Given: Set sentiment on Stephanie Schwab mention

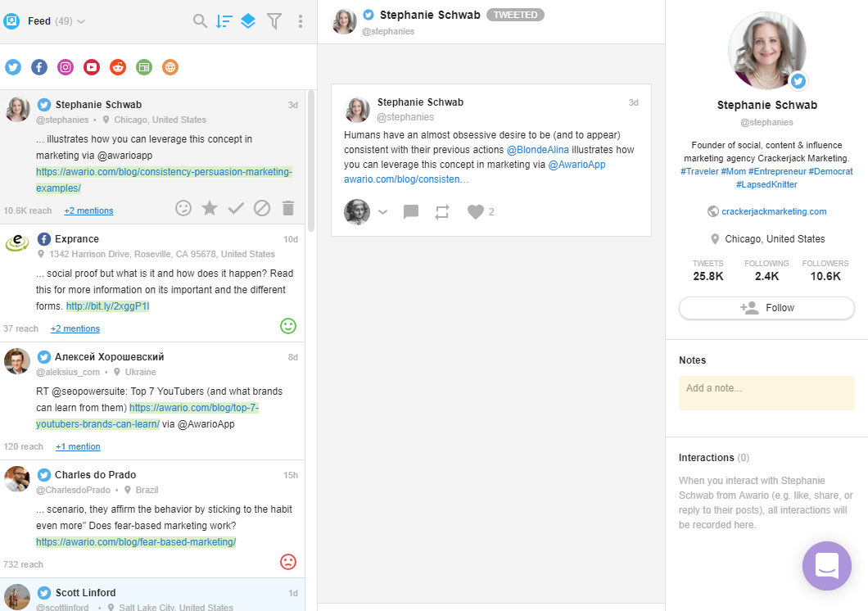Looking at the screenshot, I should coord(183,208).
